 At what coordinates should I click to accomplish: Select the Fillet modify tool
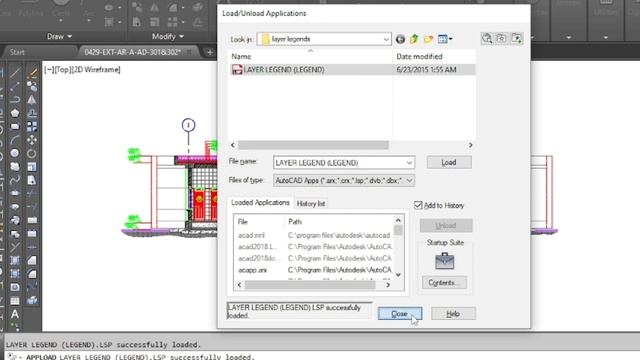[x=32, y=274]
